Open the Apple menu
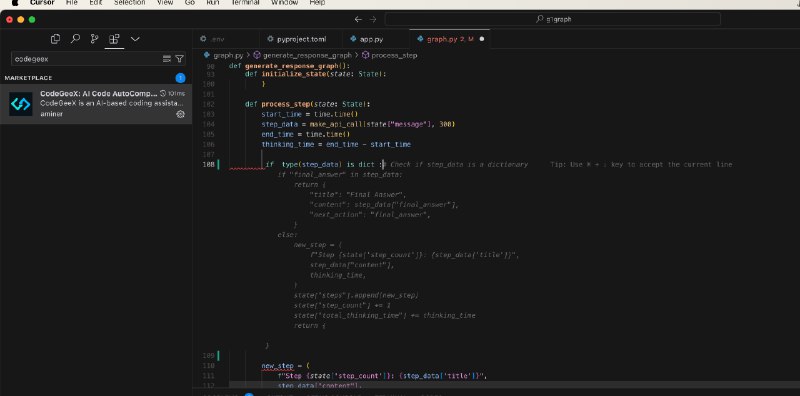 (15, 3)
